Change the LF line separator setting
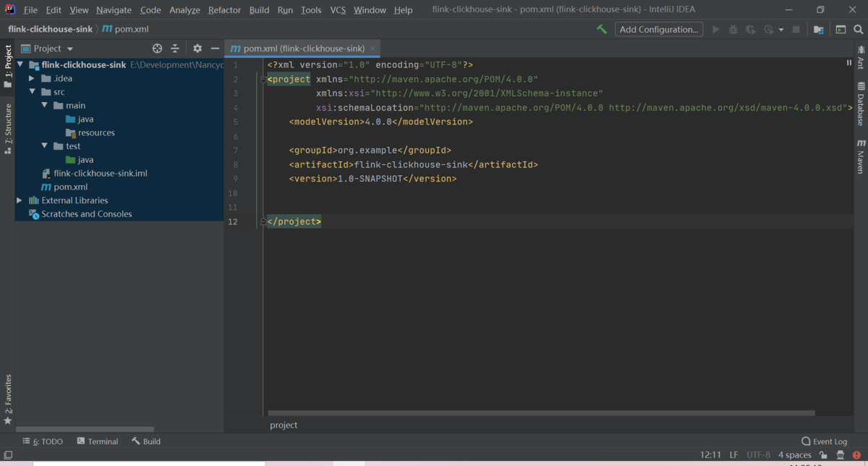 click(x=734, y=455)
